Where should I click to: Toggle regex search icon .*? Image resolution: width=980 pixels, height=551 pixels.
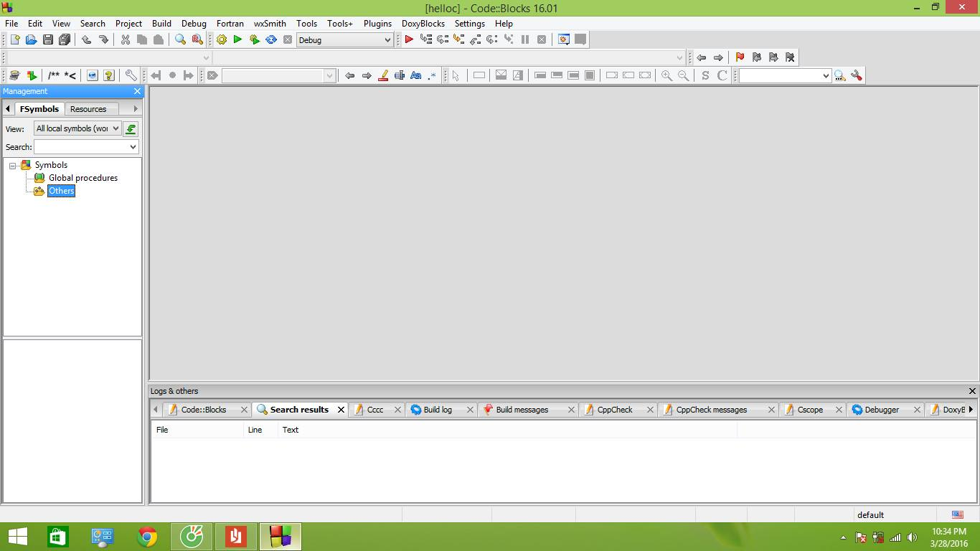tap(433, 75)
